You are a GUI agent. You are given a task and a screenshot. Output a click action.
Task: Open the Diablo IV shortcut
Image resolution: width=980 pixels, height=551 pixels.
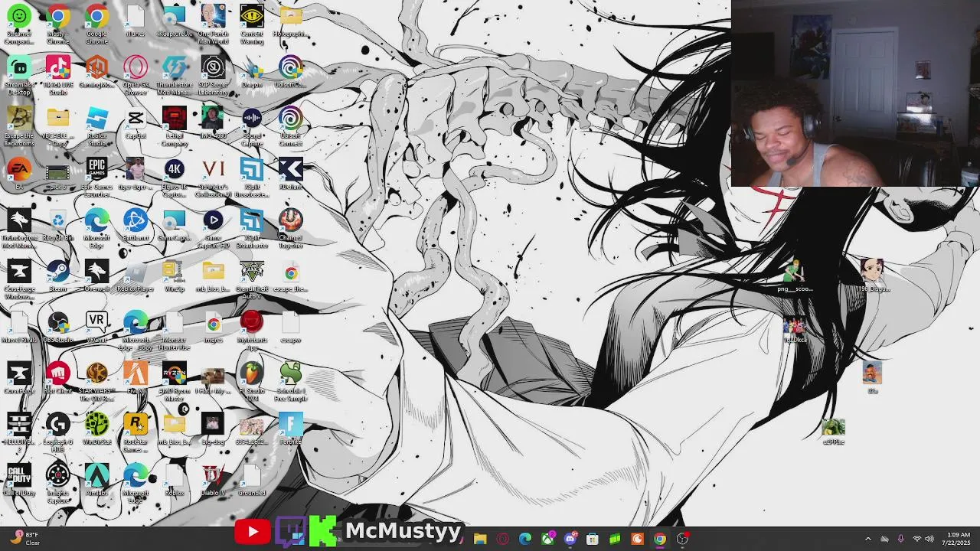point(213,480)
